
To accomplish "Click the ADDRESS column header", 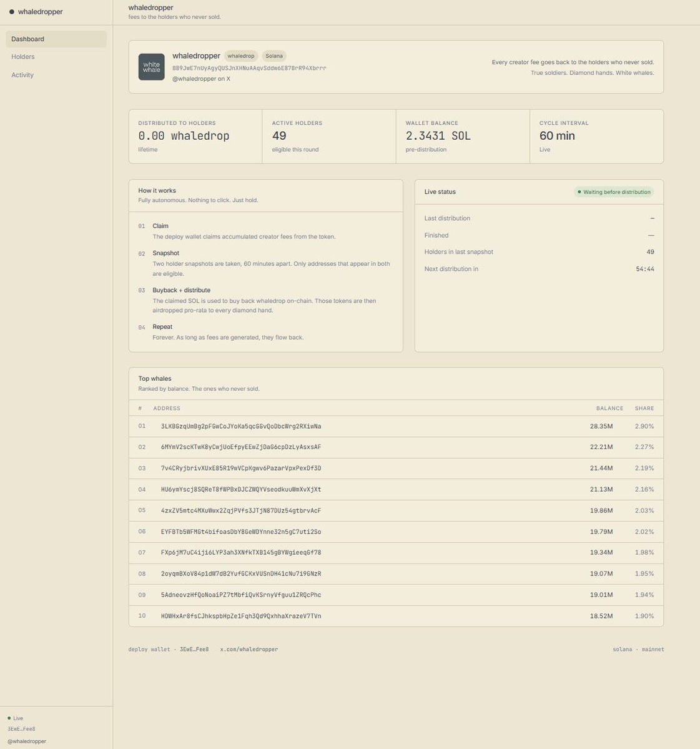I will coord(167,408).
